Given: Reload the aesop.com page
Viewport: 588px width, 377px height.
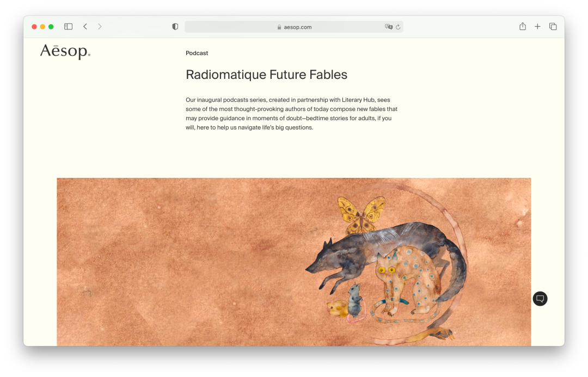Looking at the screenshot, I should (x=398, y=27).
